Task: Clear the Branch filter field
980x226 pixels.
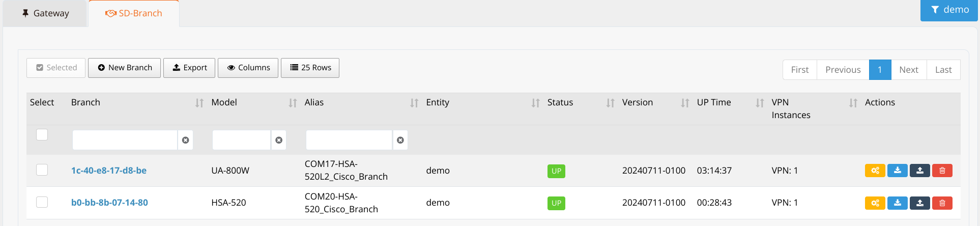Action: (185, 140)
